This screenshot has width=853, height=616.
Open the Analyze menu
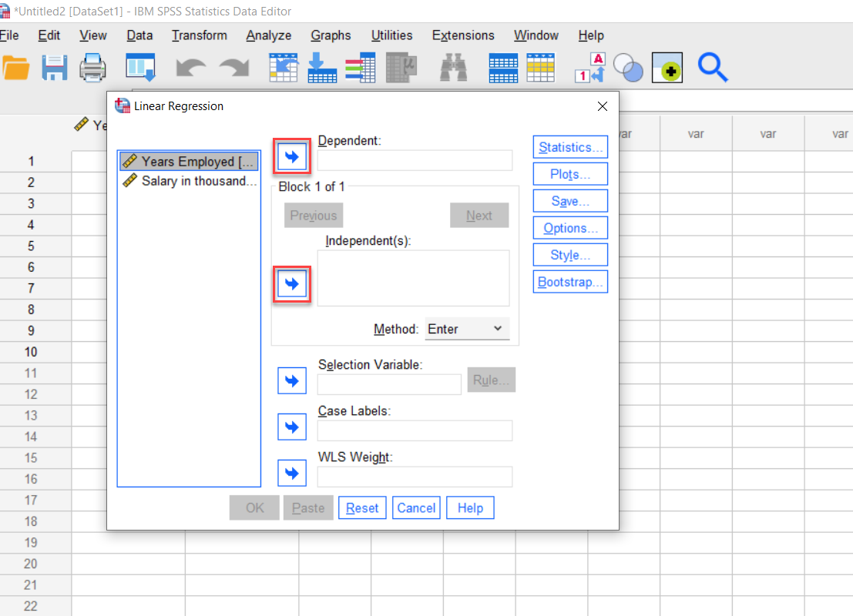pos(269,35)
